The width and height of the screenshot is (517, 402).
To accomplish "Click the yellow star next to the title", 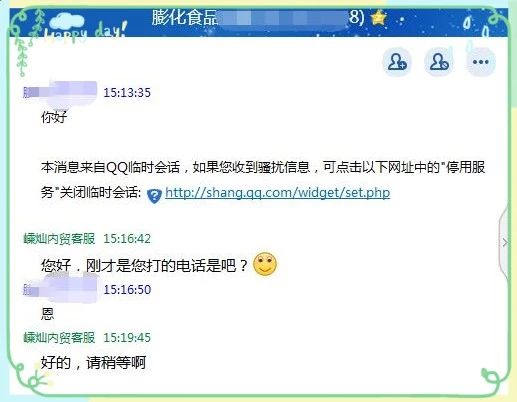I will [379, 18].
